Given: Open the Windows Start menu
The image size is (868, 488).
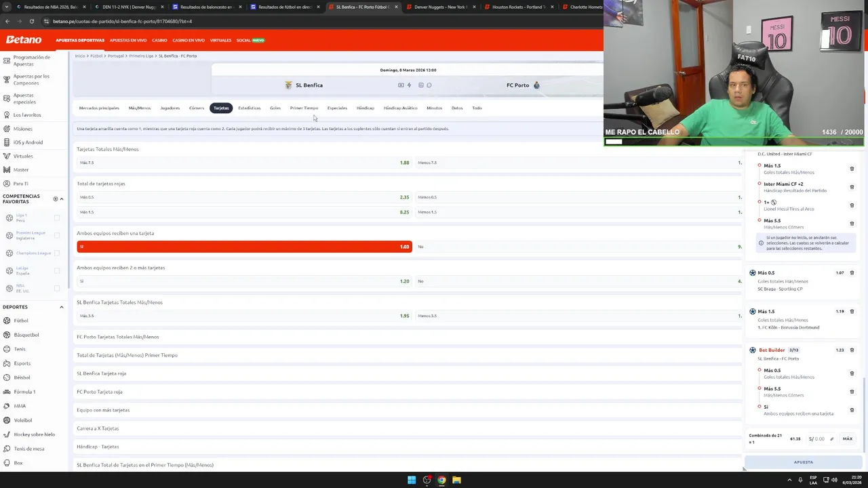Looking at the screenshot, I should [x=412, y=480].
